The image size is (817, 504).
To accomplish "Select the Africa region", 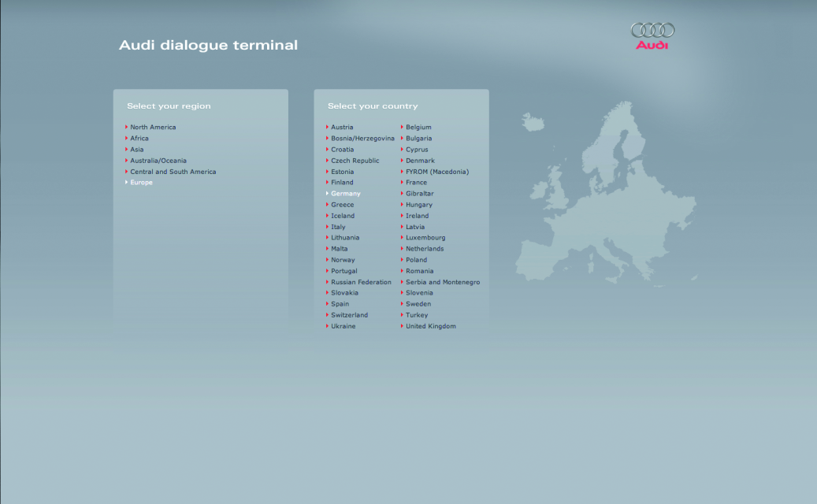I will [x=139, y=138].
